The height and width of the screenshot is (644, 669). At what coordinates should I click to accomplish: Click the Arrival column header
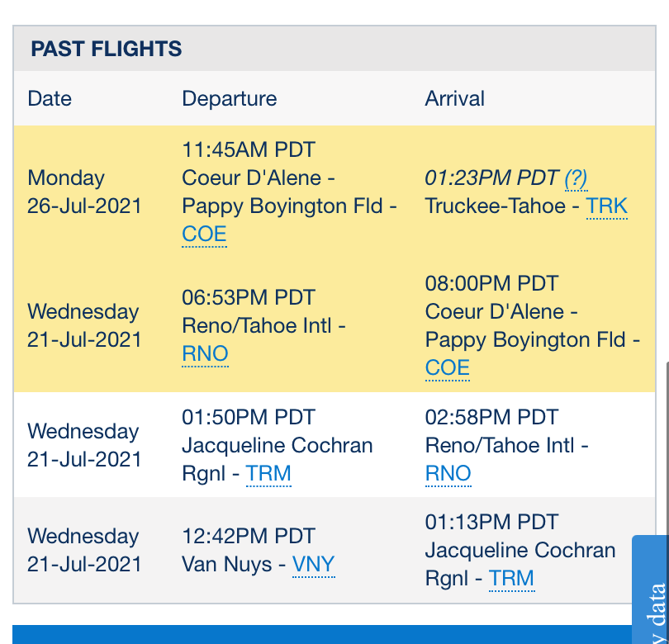[455, 99]
